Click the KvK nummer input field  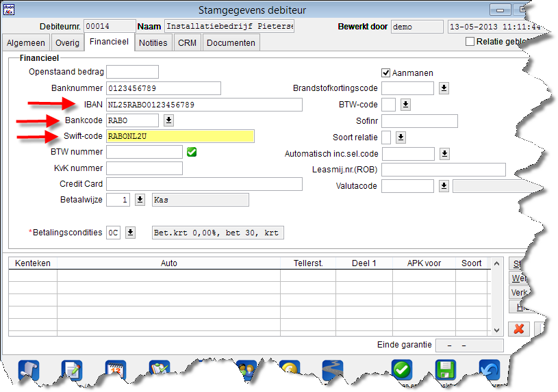pyautogui.click(x=144, y=168)
